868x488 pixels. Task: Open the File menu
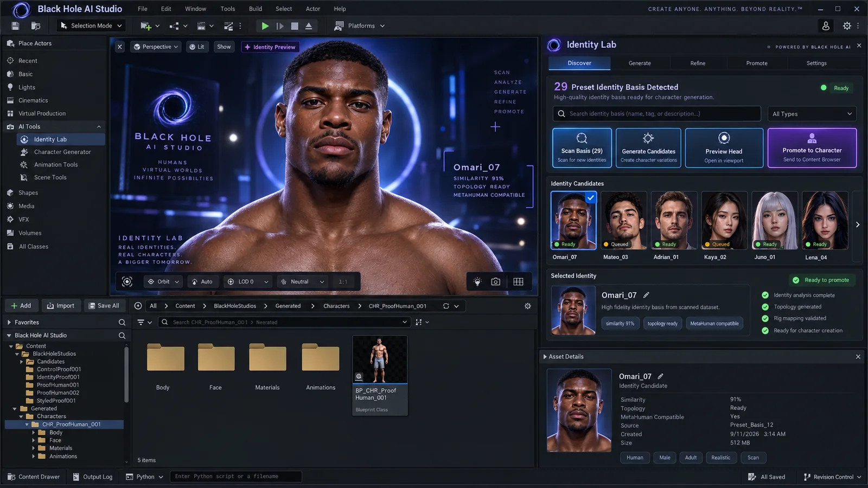point(143,9)
